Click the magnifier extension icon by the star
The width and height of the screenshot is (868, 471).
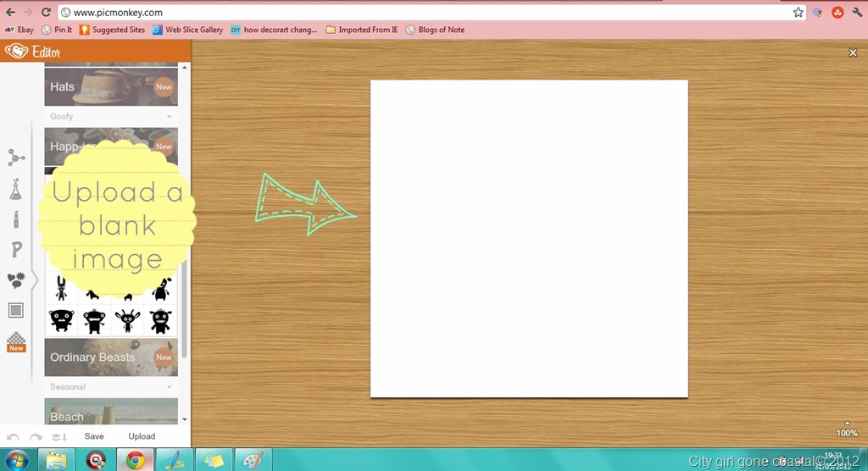pyautogui.click(x=818, y=12)
